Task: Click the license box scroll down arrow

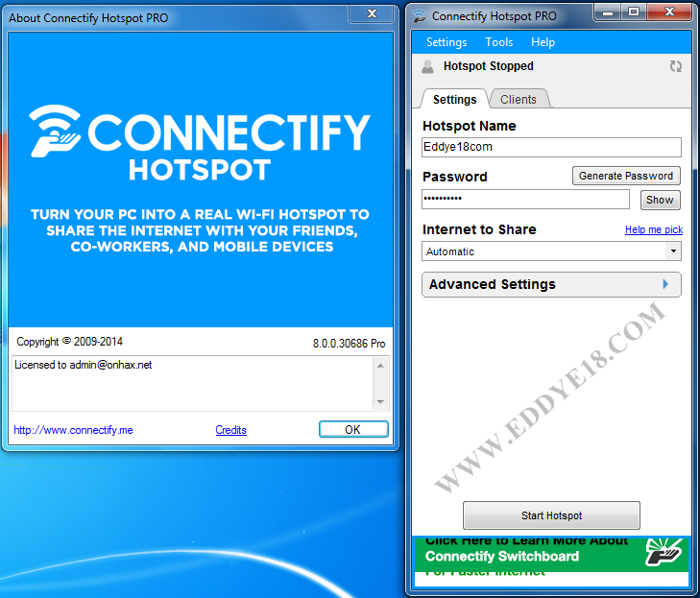Action: click(x=380, y=402)
